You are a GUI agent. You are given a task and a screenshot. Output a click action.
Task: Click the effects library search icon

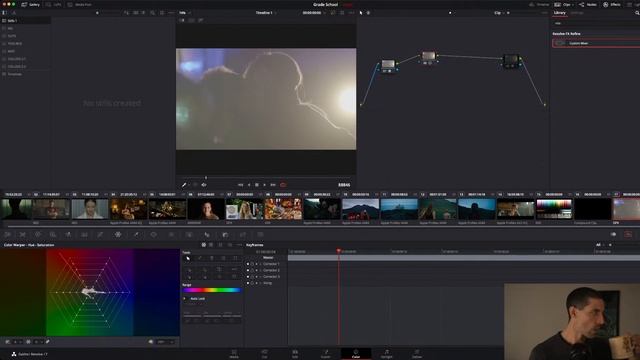click(x=637, y=13)
